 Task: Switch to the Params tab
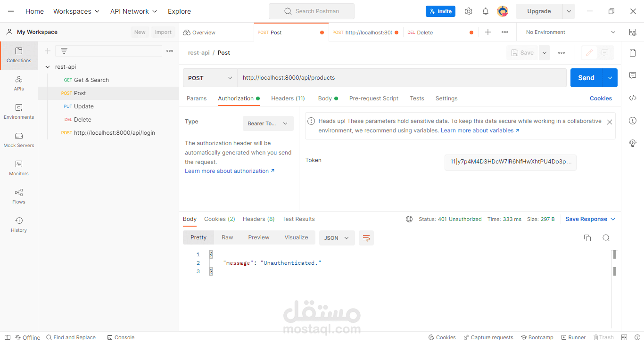197,98
